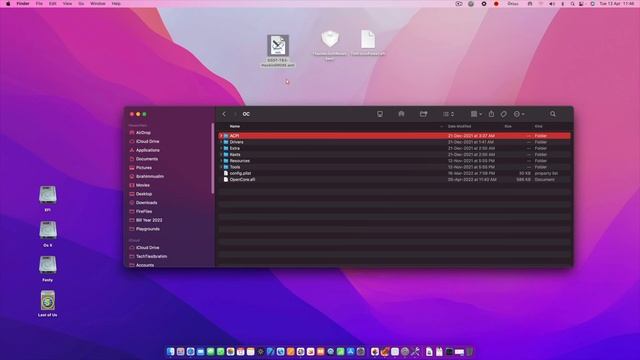640x360 pixels.
Task: Open Applications in the Finder sidebar
Action: point(147,150)
